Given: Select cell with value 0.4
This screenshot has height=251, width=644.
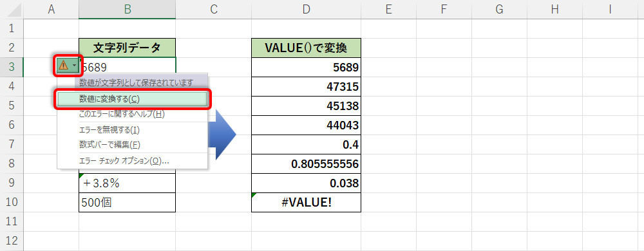Looking at the screenshot, I should [x=306, y=144].
